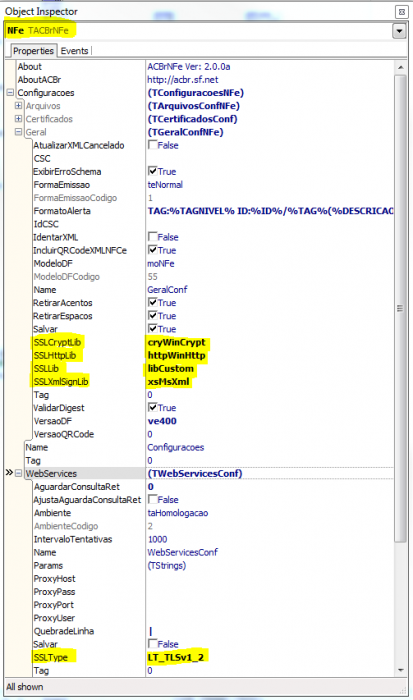The image size is (413, 700).
Task: Collapse the Configuracoes tree node
Action: (x=10, y=93)
